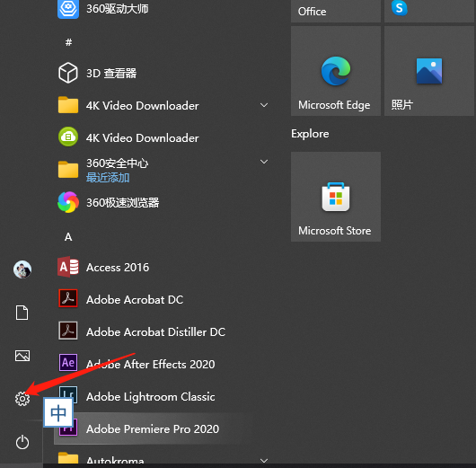Screen dimensions: 476x468
Task: Launch Adobe Acrobat DC icon
Action: click(68, 298)
